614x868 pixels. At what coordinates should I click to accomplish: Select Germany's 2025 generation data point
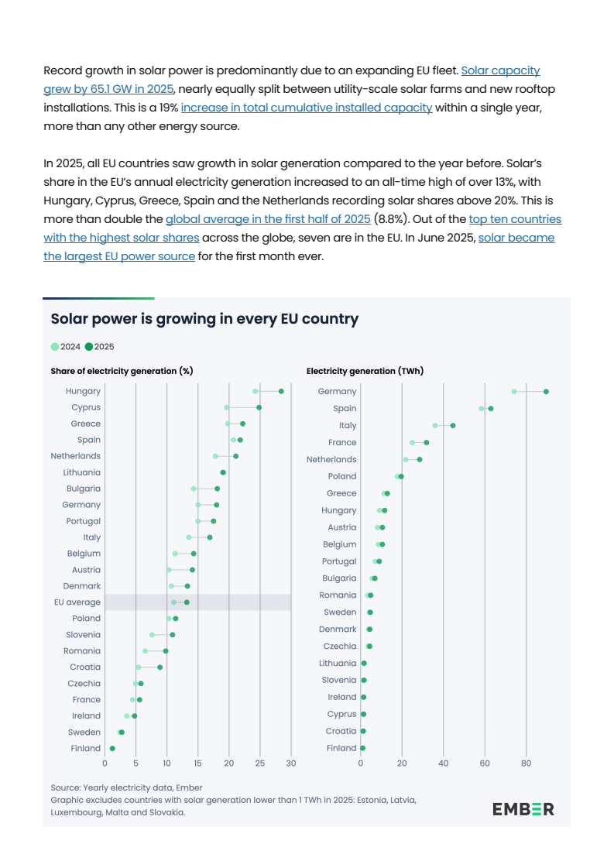click(546, 392)
